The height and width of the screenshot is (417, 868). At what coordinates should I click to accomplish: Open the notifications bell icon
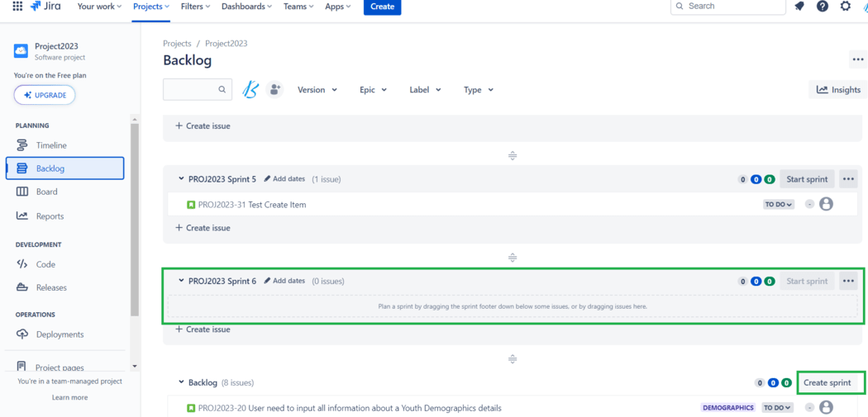click(799, 7)
